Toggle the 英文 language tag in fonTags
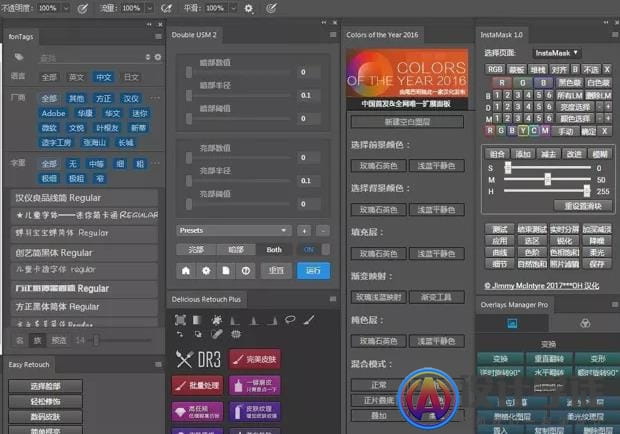The width and height of the screenshot is (620, 434). (76, 77)
